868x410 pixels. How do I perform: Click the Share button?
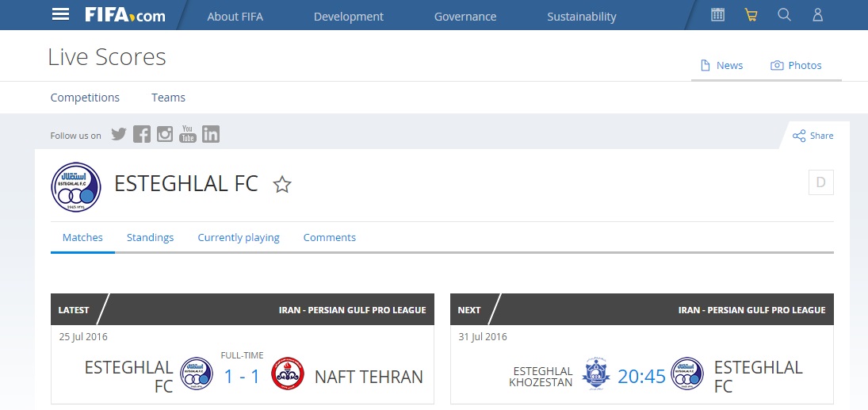click(x=813, y=136)
